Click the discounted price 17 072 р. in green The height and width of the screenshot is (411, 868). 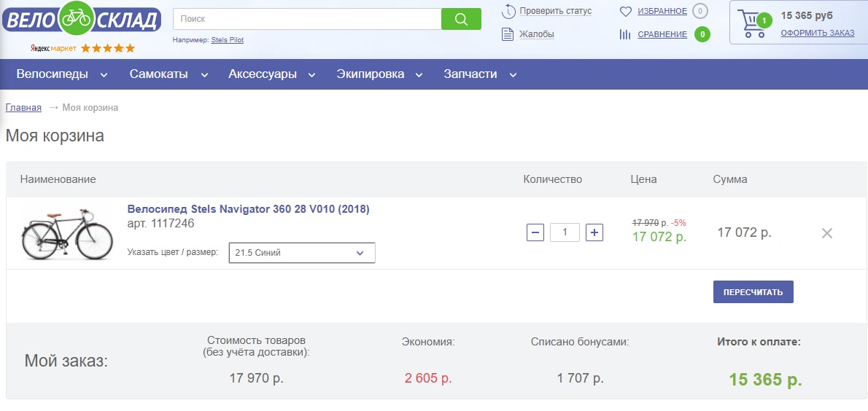[x=659, y=237]
